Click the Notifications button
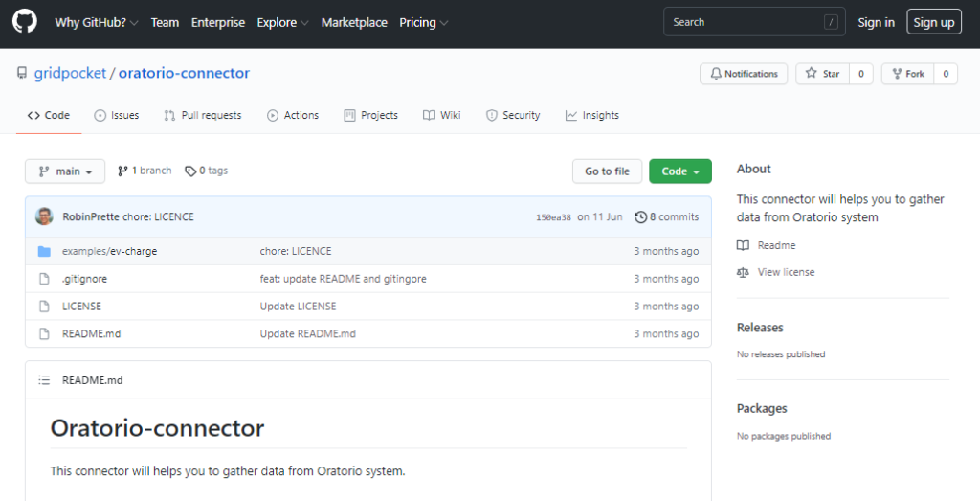The image size is (980, 501). (x=744, y=74)
